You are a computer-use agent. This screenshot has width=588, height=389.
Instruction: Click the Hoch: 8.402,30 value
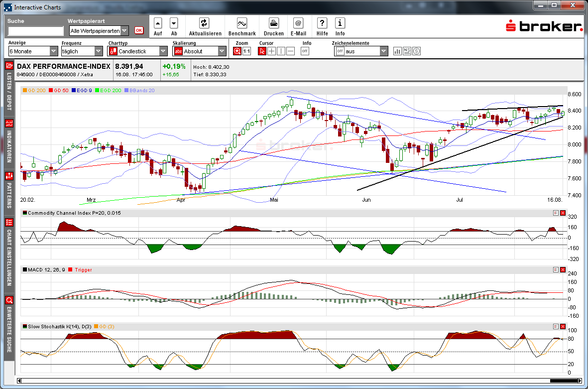tap(211, 67)
